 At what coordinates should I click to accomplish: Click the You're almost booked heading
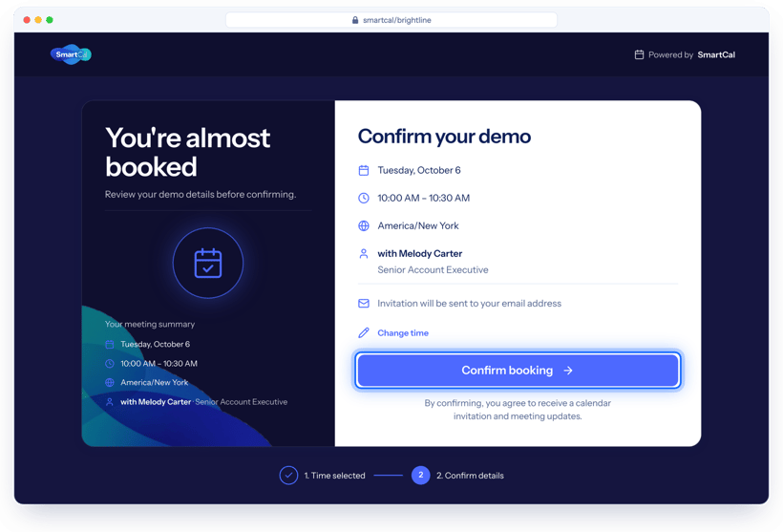tap(187, 152)
